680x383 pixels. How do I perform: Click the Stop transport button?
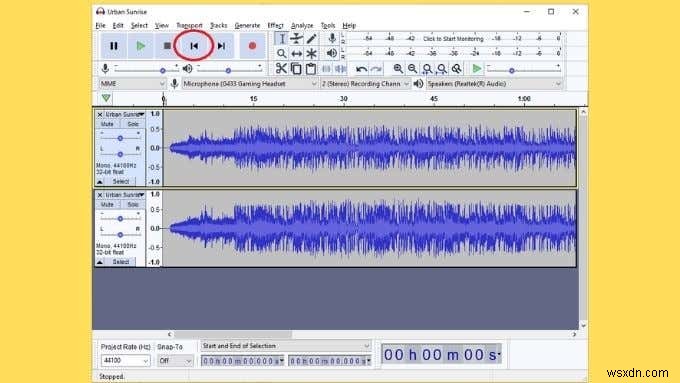167,46
